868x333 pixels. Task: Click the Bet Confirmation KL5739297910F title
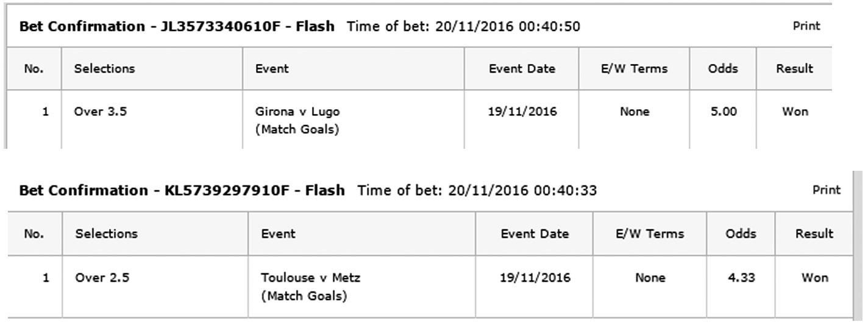coord(182,191)
